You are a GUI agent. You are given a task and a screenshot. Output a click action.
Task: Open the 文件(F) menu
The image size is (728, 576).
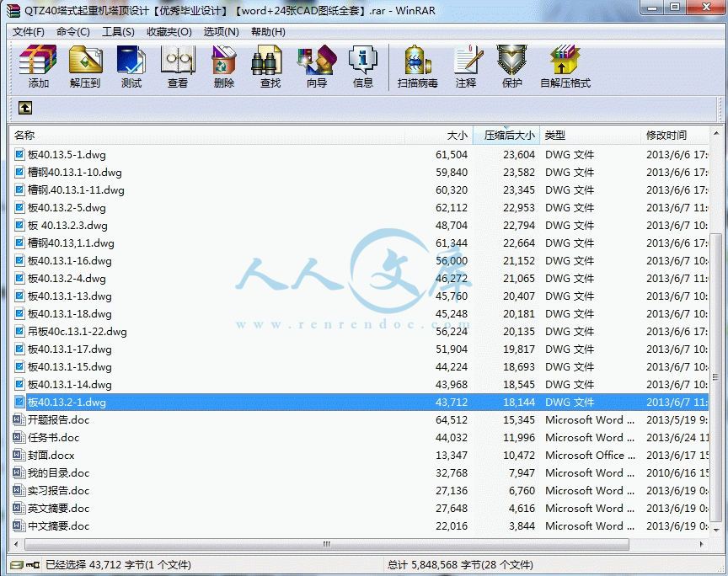(x=29, y=31)
